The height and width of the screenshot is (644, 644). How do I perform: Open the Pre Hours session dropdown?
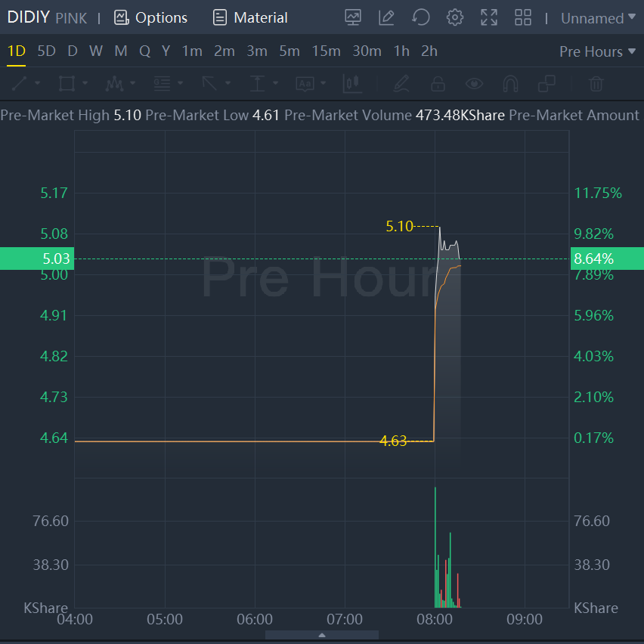coord(598,51)
